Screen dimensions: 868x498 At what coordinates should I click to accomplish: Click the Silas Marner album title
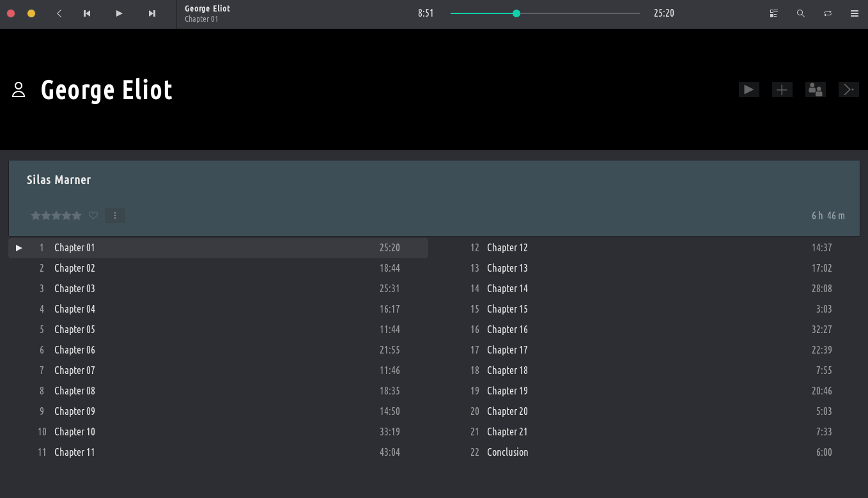click(x=59, y=180)
